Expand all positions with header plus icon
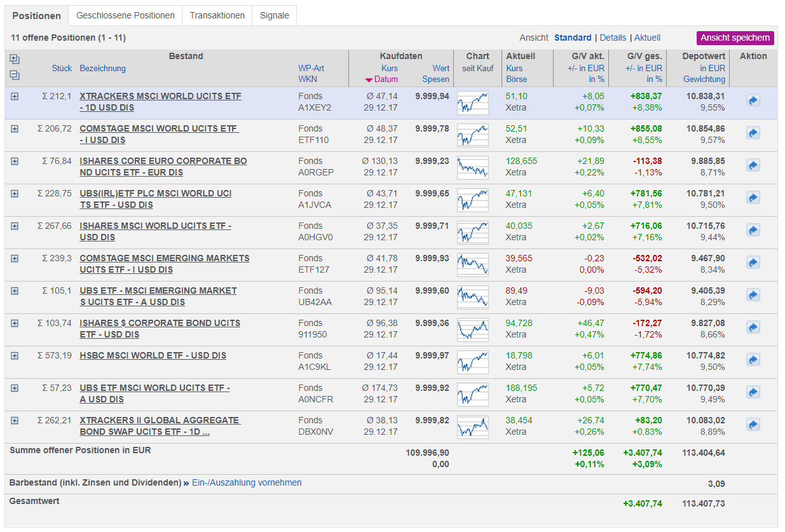 (x=15, y=59)
